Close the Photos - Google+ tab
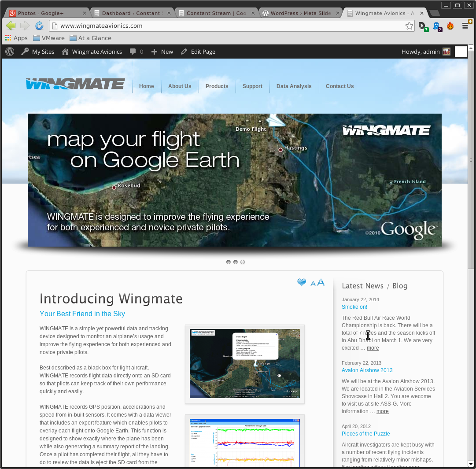This screenshot has width=476, height=469. pyautogui.click(x=85, y=13)
